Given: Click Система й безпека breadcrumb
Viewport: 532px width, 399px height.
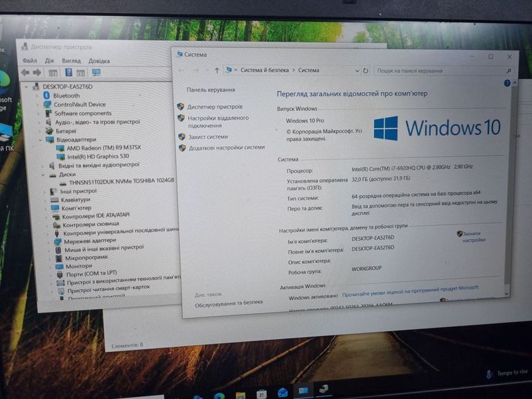Looking at the screenshot, I should click(x=265, y=70).
